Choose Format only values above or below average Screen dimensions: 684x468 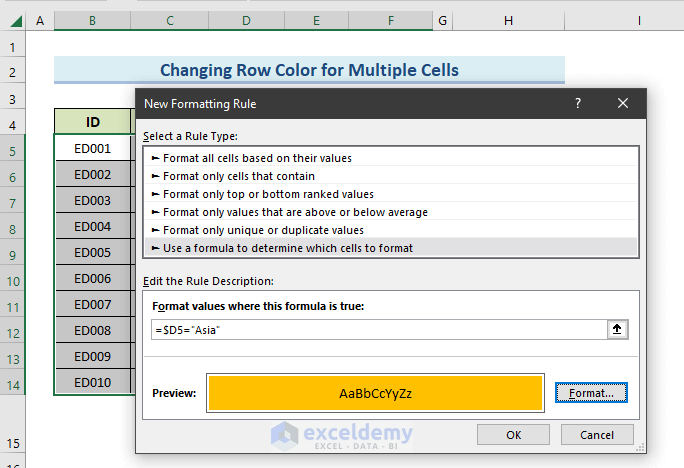tap(390, 212)
